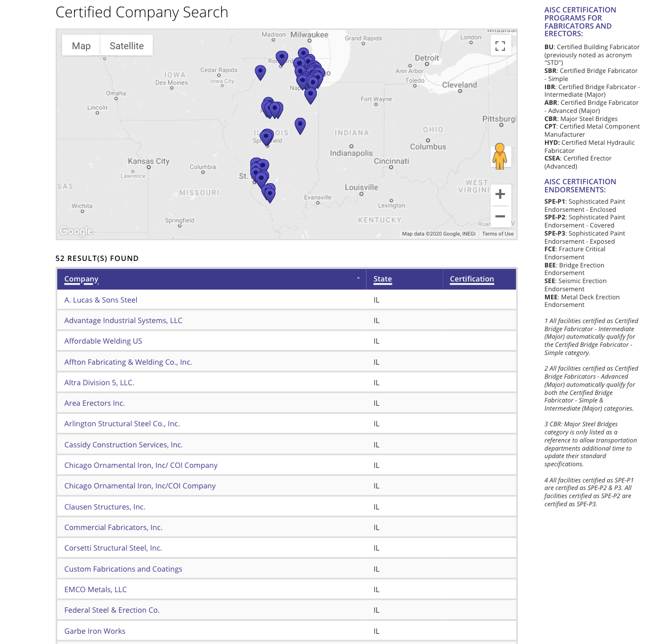Click the Cleveland label on the map

click(x=460, y=85)
